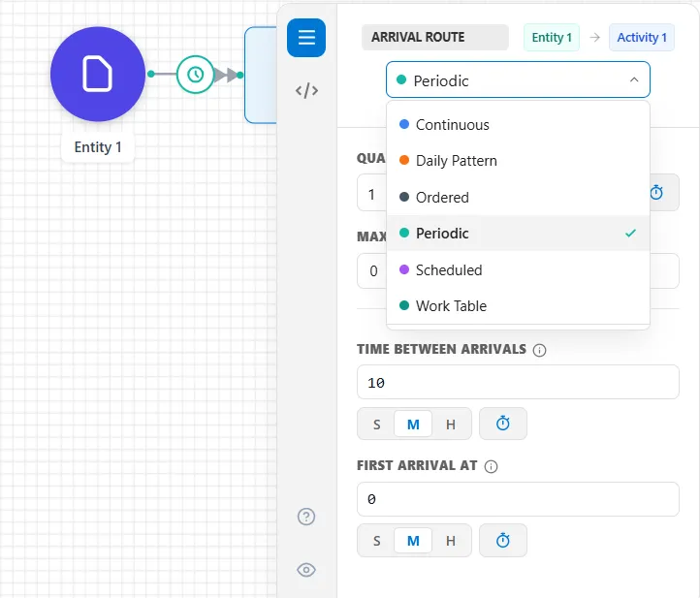Viewport: 700px width, 598px height.
Task: Choose Scheduled option
Action: [518, 270]
